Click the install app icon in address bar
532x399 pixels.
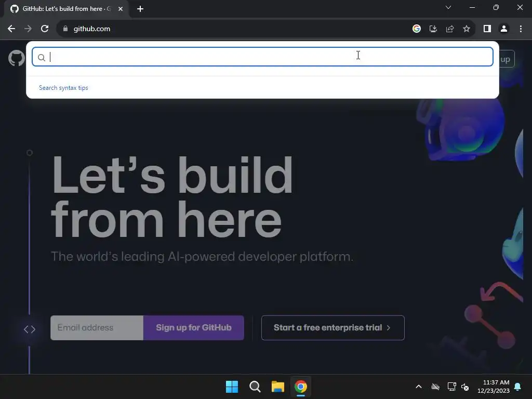click(x=433, y=29)
